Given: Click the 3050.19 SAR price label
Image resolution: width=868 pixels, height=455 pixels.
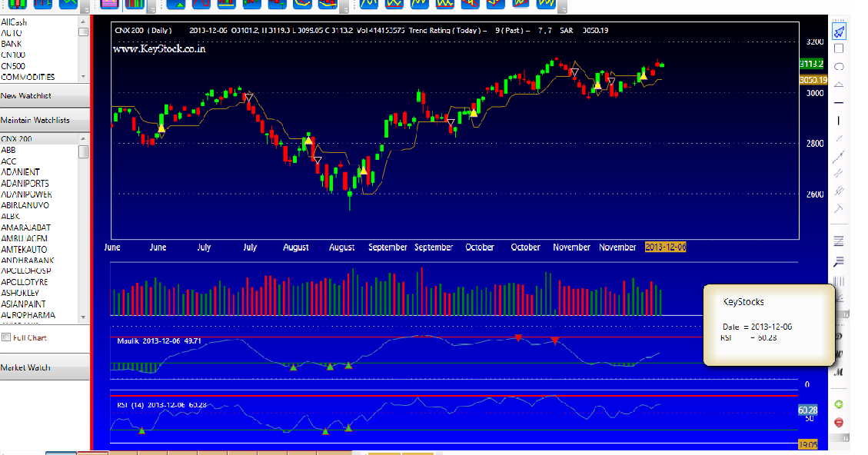Looking at the screenshot, I should (x=813, y=80).
